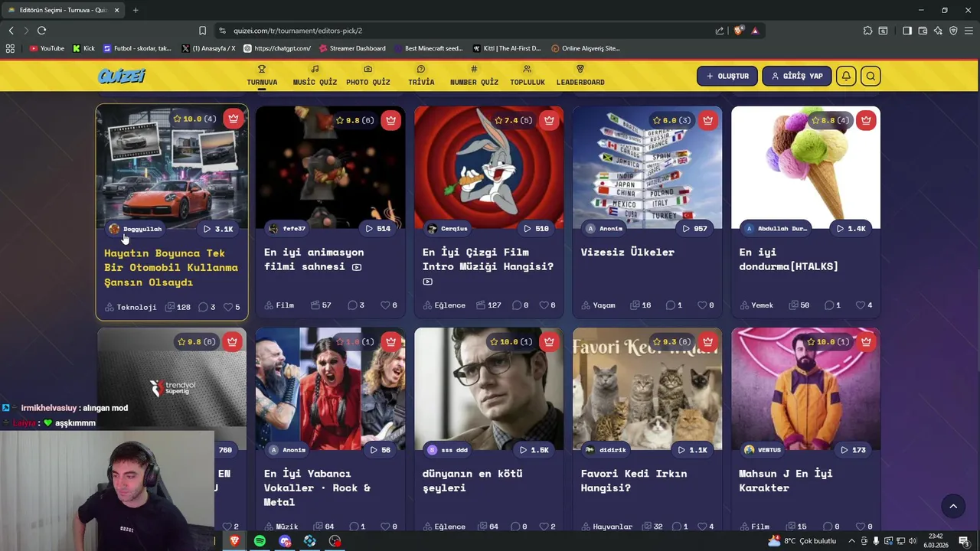
Task: Toggle the browser sidebar panel
Action: coord(907,31)
